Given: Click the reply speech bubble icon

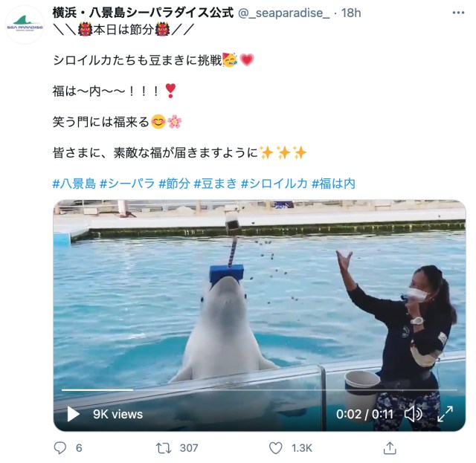Looking at the screenshot, I should [59, 448].
